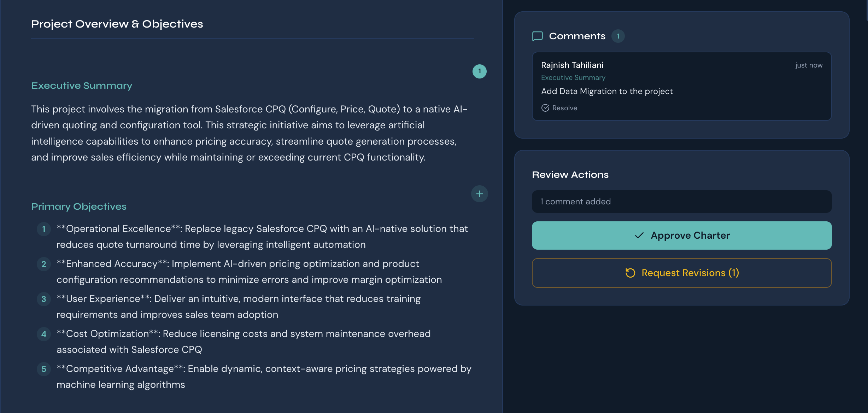Click the Resolve text on Rajnish's comment
Screen dimensions: 868x413
[x=564, y=108]
